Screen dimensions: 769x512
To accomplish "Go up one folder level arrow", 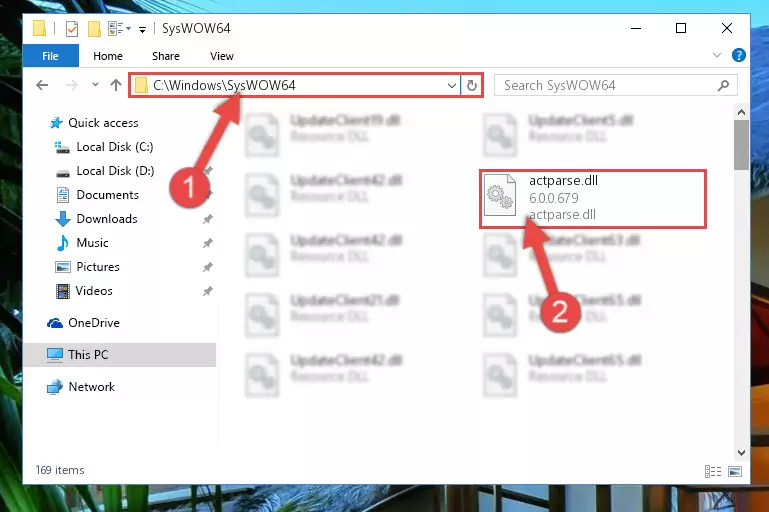I will click(x=116, y=85).
